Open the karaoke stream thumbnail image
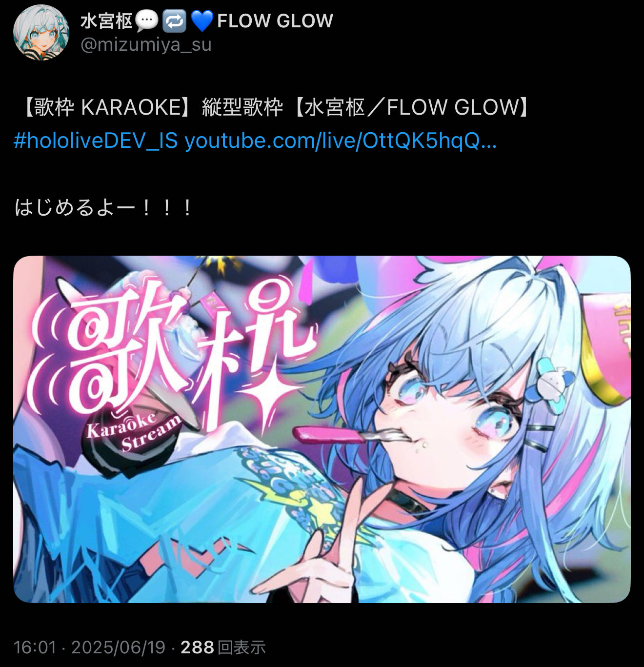644x667 pixels. [x=322, y=429]
